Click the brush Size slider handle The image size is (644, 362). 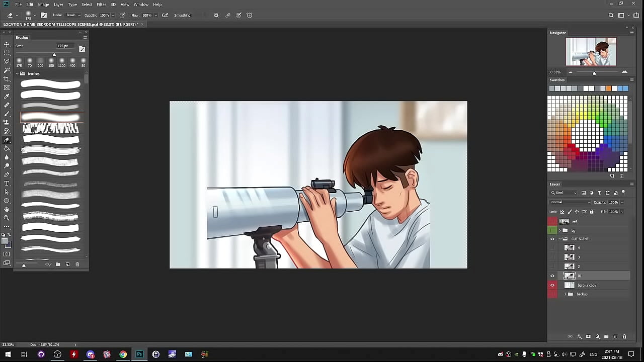54,54
